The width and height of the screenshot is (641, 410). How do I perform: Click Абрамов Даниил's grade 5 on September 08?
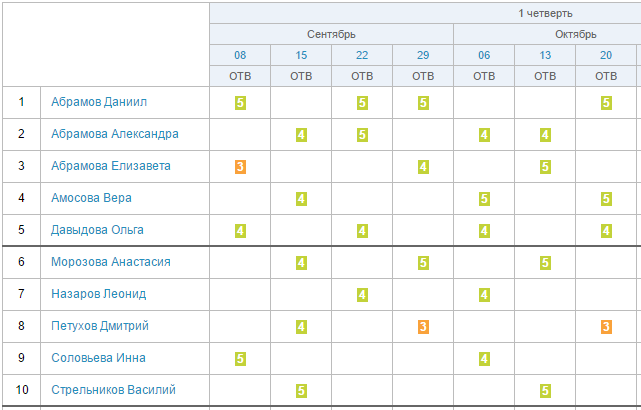point(240,103)
